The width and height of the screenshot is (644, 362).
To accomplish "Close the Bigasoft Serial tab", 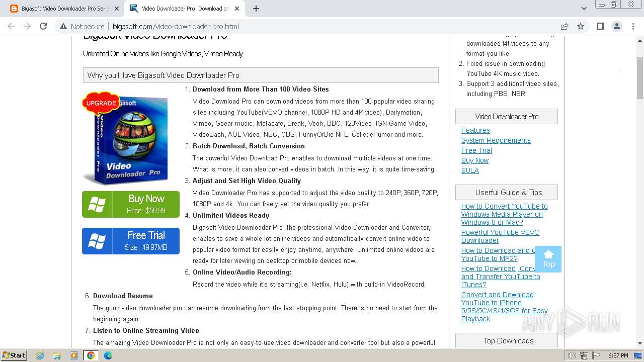I will [x=116, y=9].
